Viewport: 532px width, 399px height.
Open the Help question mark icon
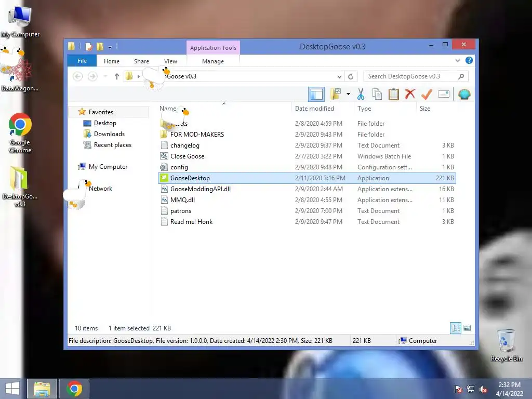point(469,60)
